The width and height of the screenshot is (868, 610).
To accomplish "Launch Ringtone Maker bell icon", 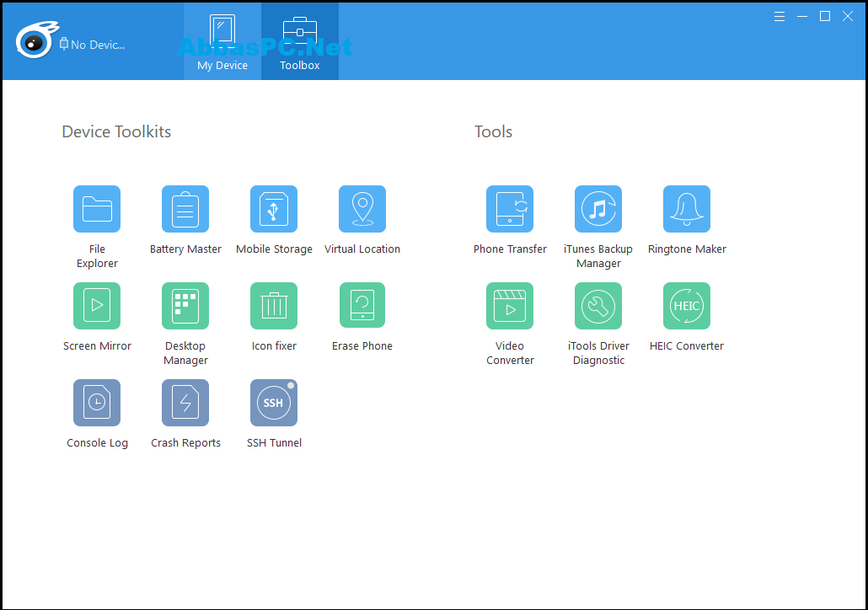I will (687, 209).
